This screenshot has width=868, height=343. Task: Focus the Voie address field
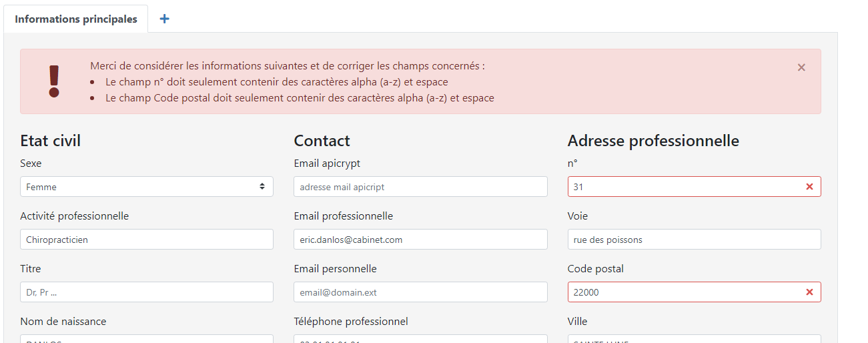coord(694,240)
